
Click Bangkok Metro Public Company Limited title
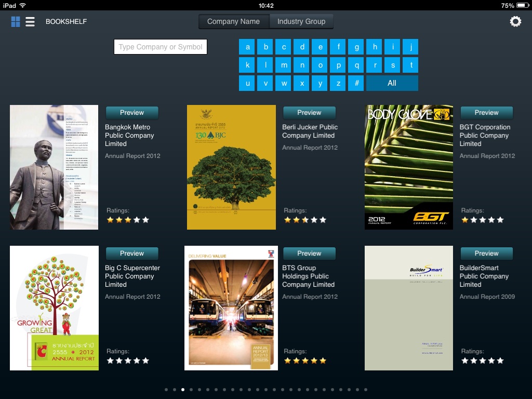(x=129, y=136)
